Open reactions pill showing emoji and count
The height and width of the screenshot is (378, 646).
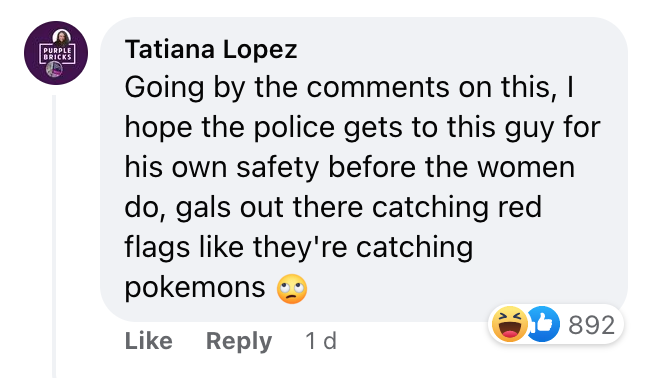(x=556, y=324)
